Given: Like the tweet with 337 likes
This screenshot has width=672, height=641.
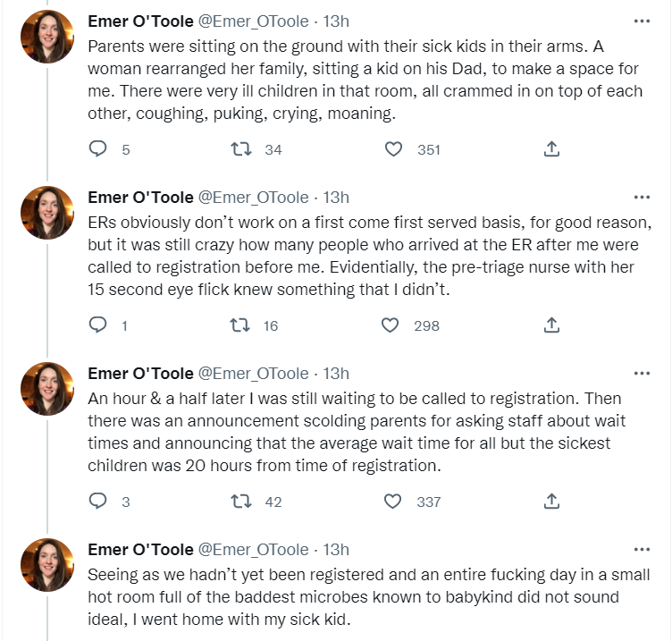Looking at the screenshot, I should click(x=393, y=502).
